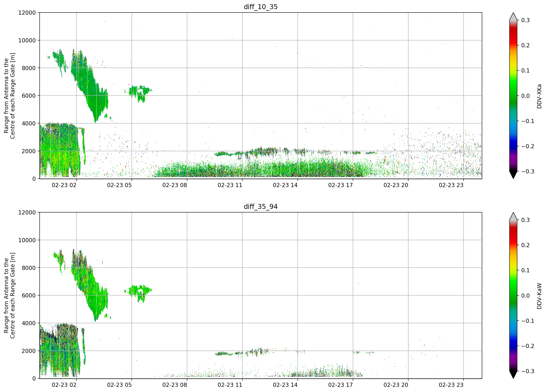Click y tick '4000' on the diff_10_35 plot

tap(29, 123)
